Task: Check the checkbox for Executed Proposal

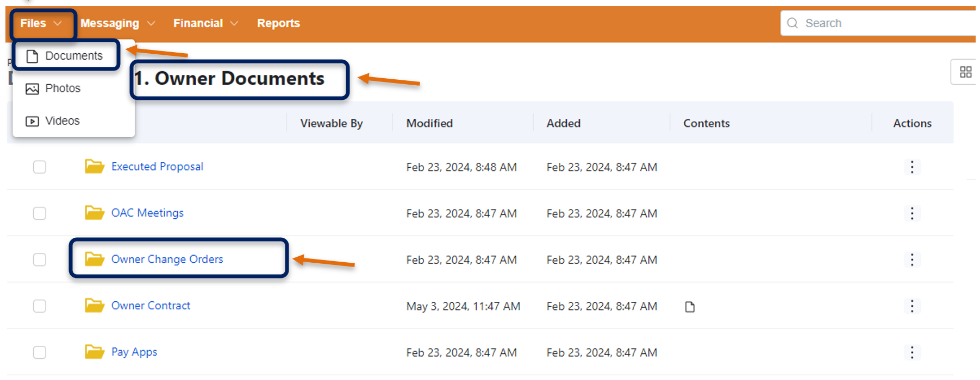Action: point(39,167)
